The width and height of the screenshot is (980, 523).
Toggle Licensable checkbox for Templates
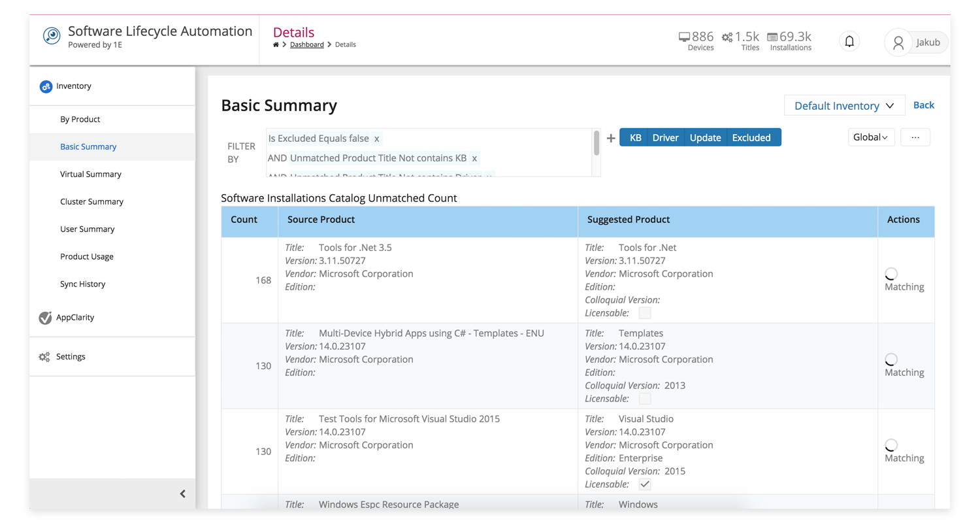point(645,399)
